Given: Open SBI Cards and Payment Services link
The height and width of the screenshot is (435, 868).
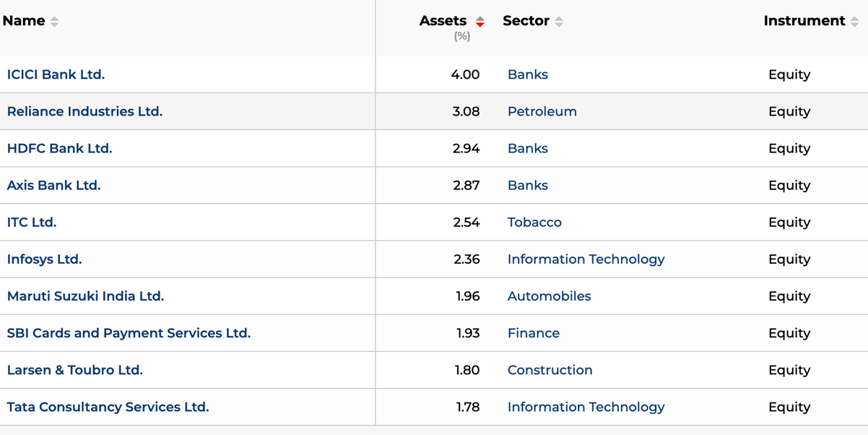Looking at the screenshot, I should [x=129, y=332].
